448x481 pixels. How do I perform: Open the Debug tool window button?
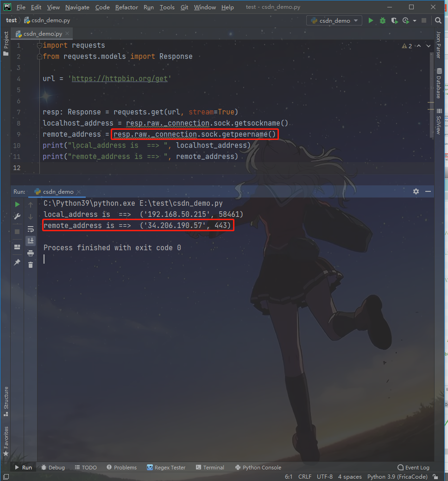point(53,468)
